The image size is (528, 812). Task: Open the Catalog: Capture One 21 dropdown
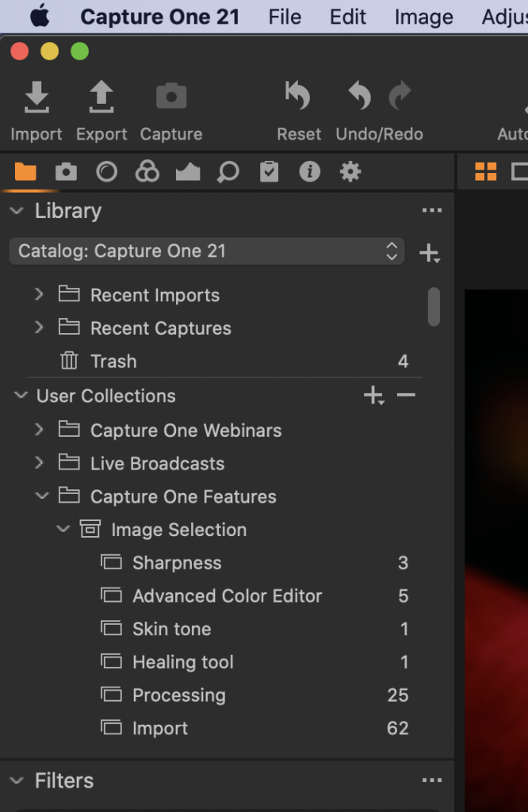[207, 251]
